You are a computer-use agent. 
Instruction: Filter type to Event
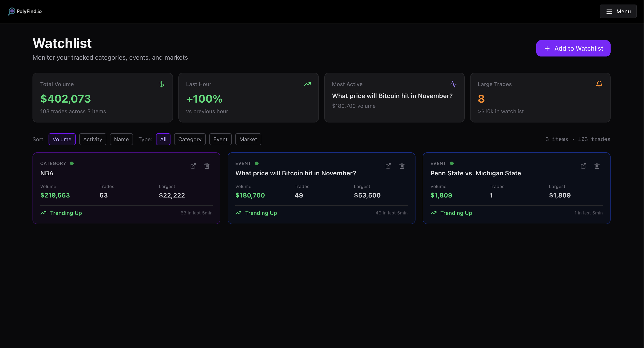pos(220,139)
